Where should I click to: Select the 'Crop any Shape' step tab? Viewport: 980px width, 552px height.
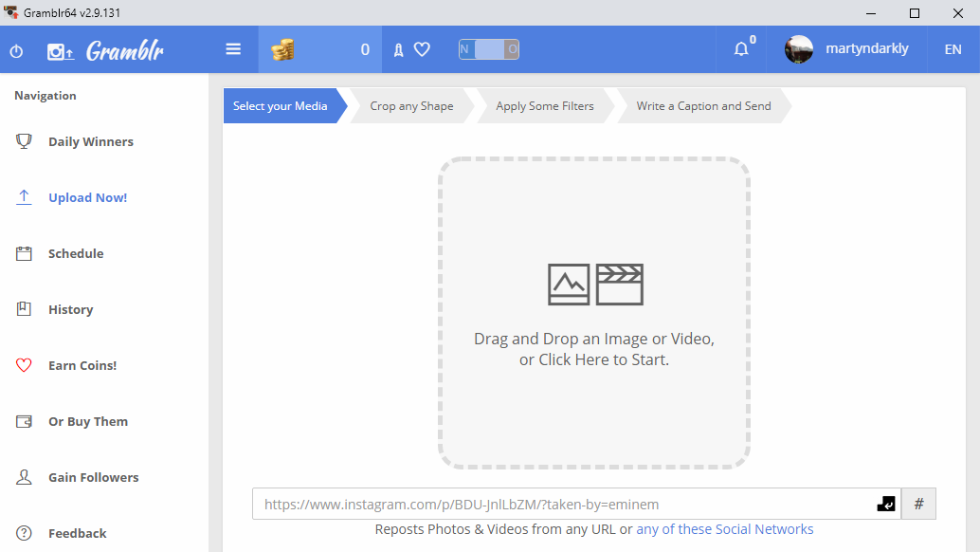(x=411, y=105)
